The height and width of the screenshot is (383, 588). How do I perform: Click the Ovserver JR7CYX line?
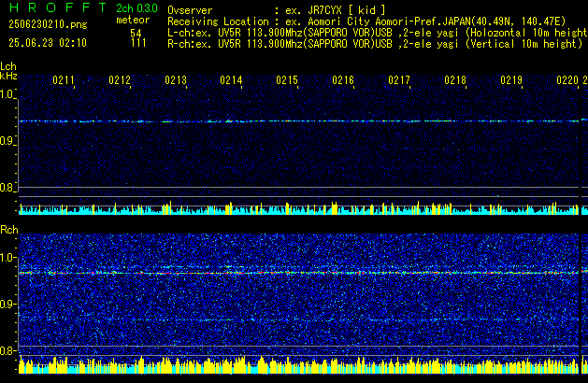pos(277,10)
